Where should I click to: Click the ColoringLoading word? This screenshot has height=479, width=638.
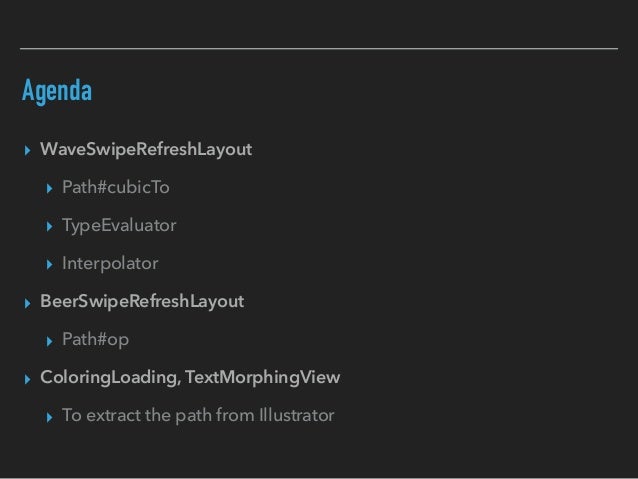[x=110, y=378]
